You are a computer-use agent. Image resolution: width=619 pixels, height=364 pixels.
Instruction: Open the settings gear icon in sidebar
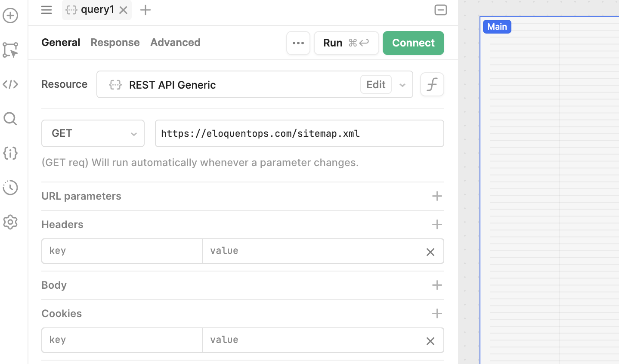(10, 222)
